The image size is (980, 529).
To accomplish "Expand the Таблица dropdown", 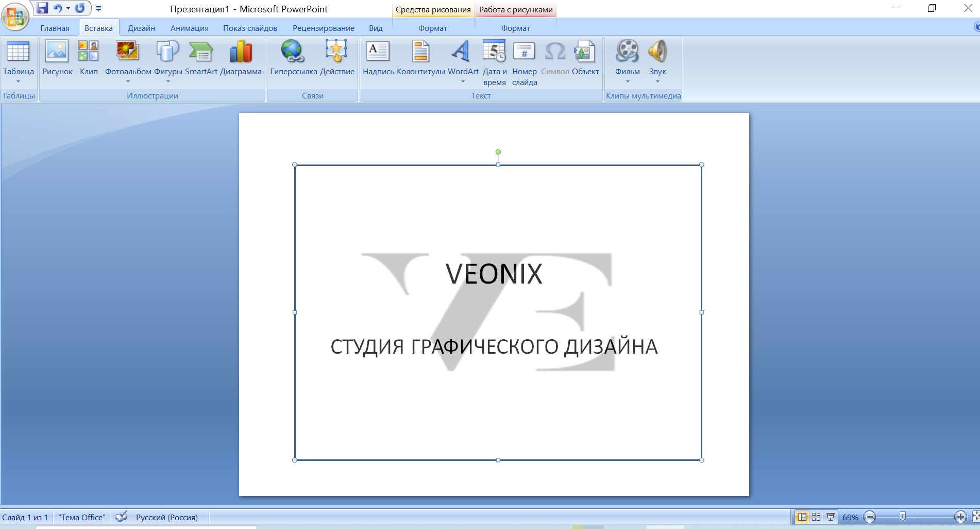I will (x=18, y=81).
